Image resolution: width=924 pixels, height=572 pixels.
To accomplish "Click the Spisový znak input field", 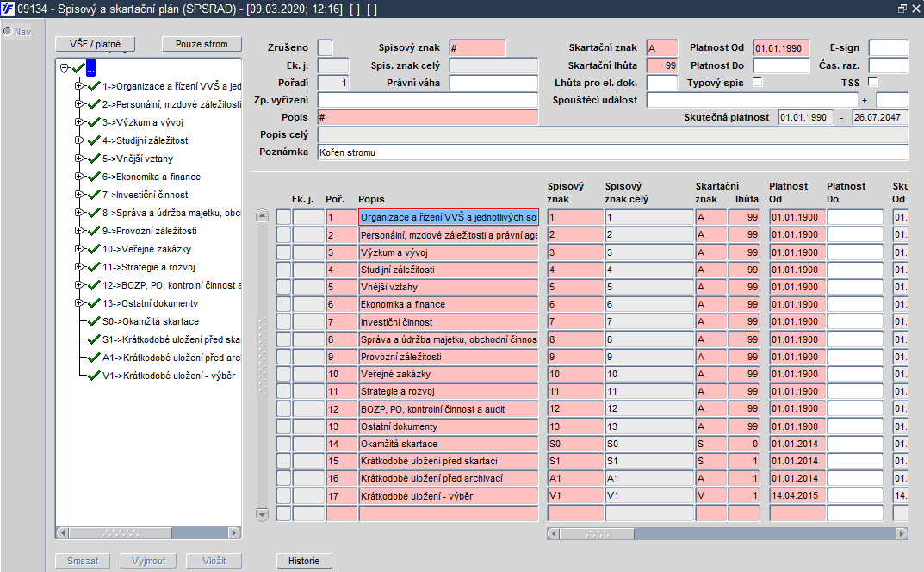I will [477, 47].
